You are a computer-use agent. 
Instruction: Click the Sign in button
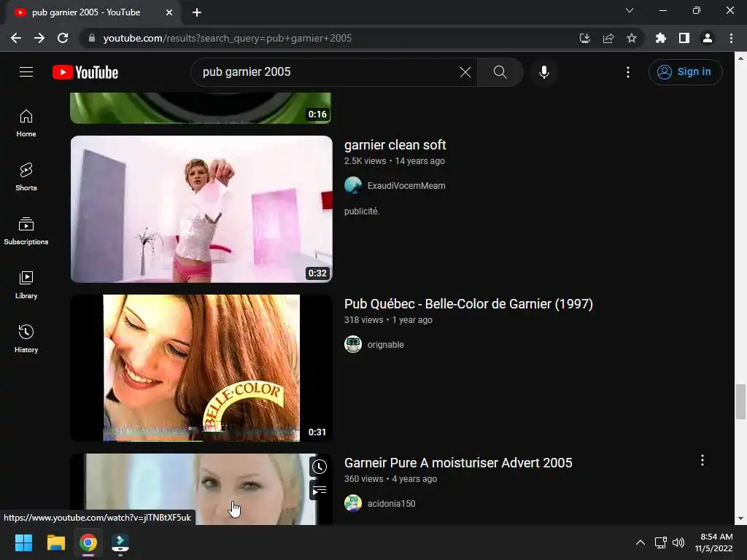pos(685,72)
